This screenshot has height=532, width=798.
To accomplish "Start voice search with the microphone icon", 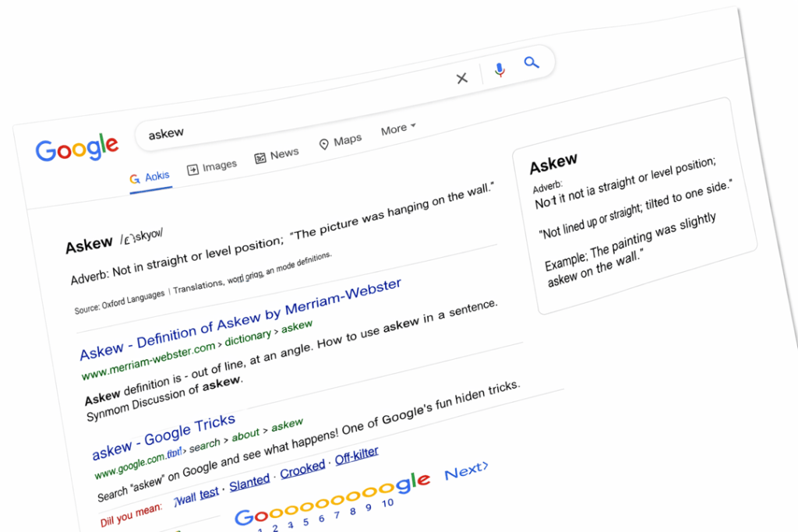I will coord(500,70).
